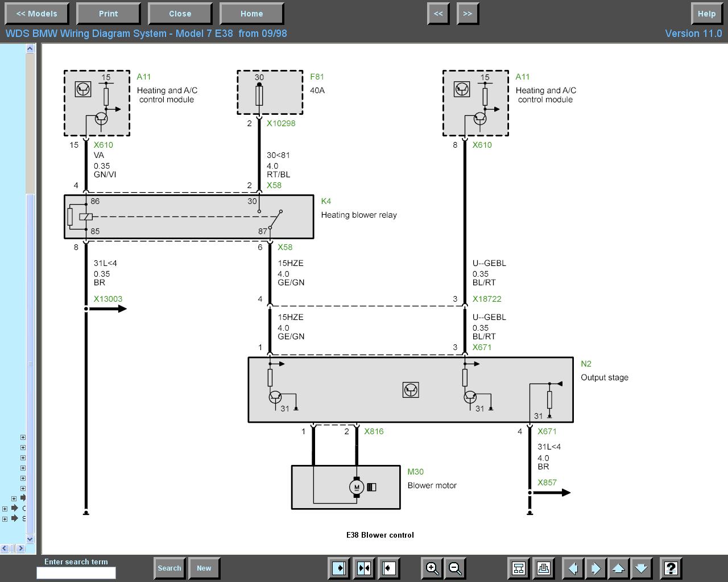The image size is (728, 582).
Task: Click the 'Blower motor' label
Action: point(432,485)
